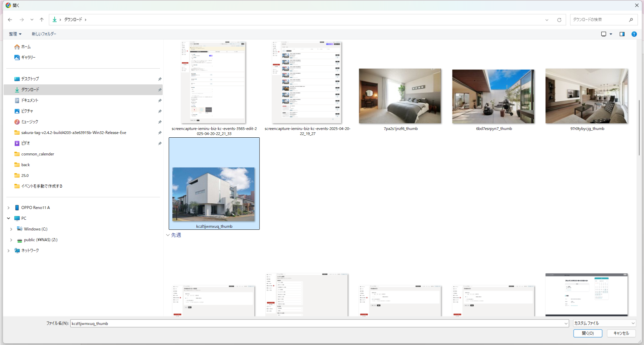644x345 pixels.
Task: Expand Windows (C:) drive
Action: point(11,229)
